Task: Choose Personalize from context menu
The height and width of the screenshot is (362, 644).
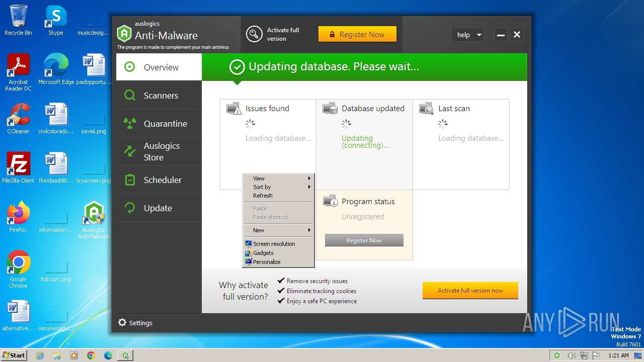Action: tap(278, 262)
